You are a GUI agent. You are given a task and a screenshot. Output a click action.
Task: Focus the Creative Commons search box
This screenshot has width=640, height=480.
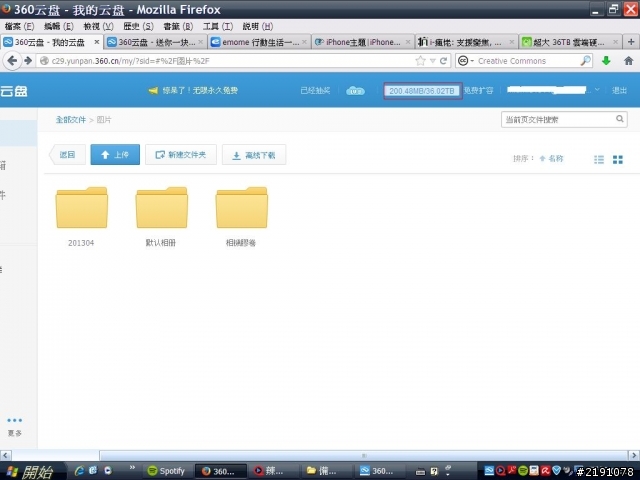click(523, 61)
